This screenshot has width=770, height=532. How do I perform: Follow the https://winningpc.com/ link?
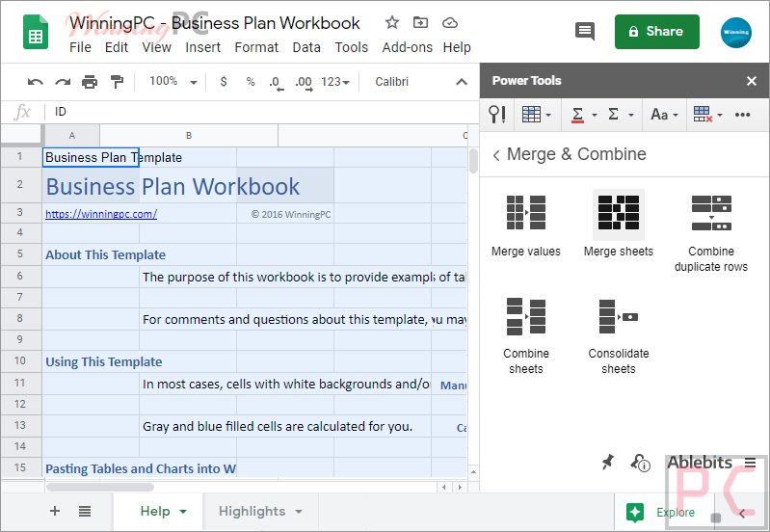pos(101,214)
